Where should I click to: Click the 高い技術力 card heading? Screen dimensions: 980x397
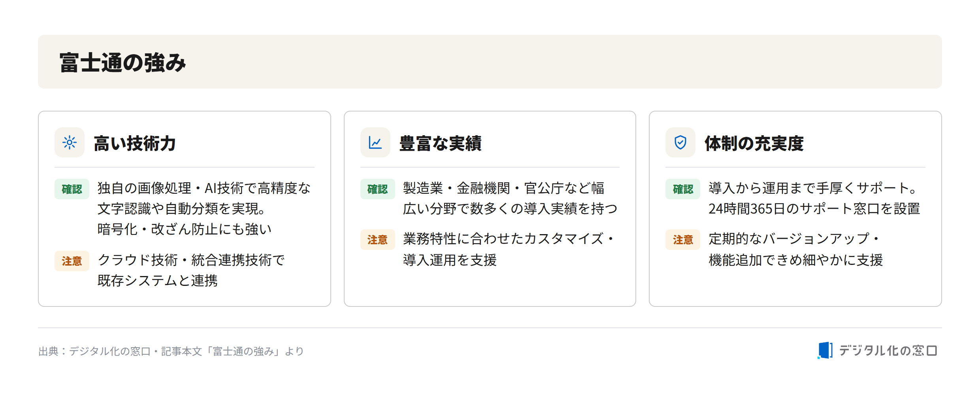tap(135, 143)
